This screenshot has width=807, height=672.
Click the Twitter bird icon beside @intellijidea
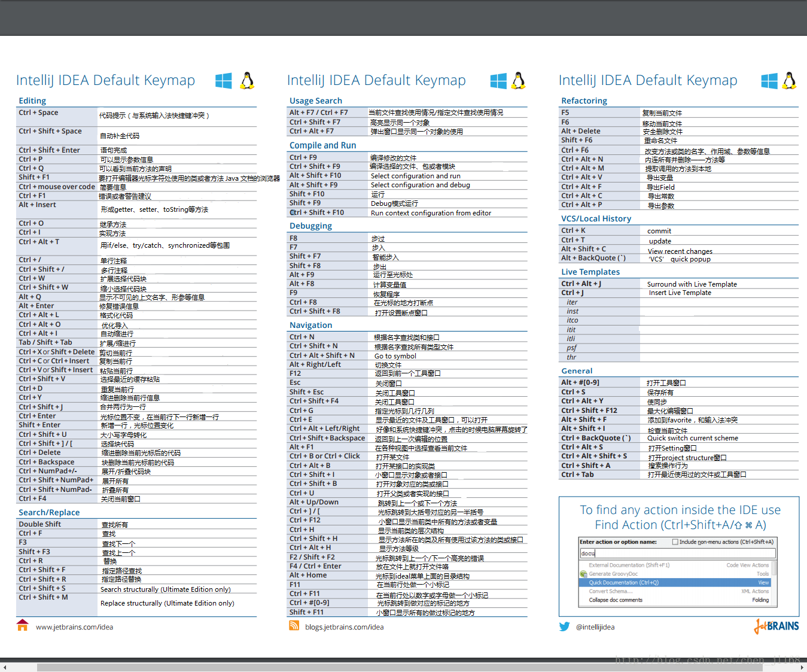[x=565, y=627]
